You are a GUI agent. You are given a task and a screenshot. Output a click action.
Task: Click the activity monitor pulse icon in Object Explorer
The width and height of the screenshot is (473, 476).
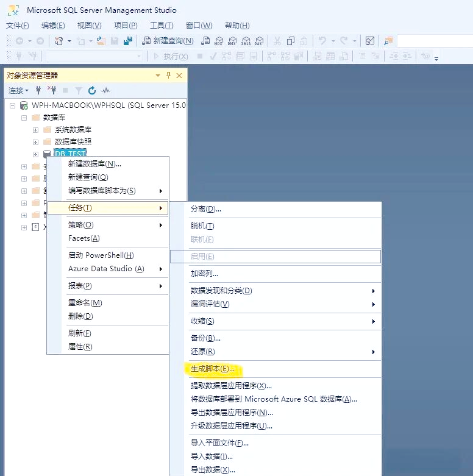105,90
